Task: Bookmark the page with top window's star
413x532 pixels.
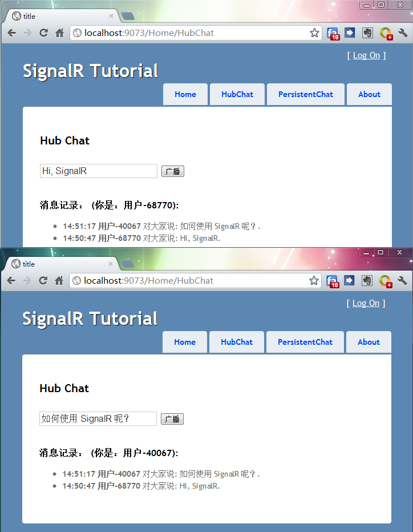Action: (314, 33)
